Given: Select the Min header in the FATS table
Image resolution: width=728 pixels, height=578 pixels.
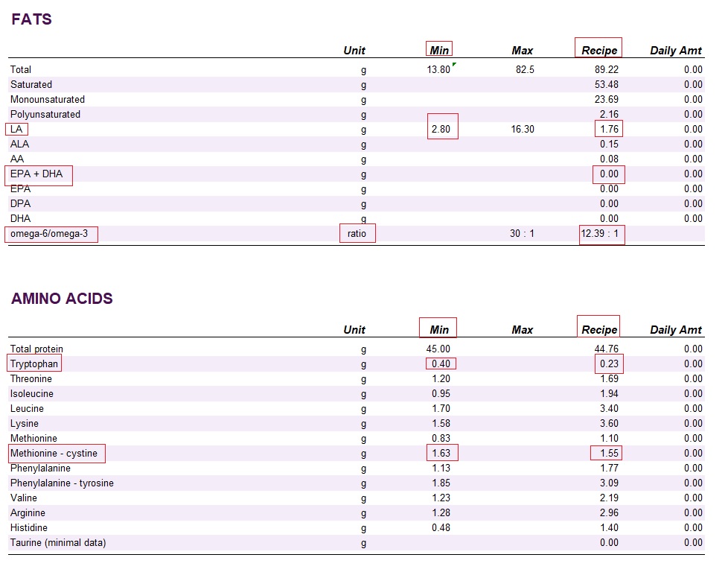Looking at the screenshot, I should pyautogui.click(x=439, y=51).
